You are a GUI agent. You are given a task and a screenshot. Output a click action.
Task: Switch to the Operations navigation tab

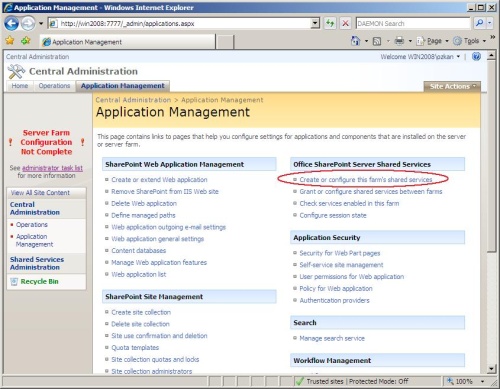coord(54,86)
